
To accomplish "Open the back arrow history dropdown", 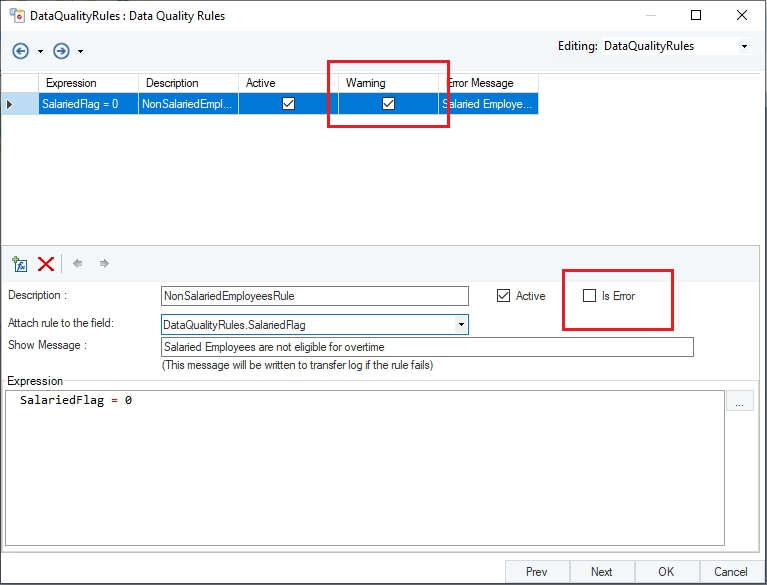I will click(x=40, y=51).
